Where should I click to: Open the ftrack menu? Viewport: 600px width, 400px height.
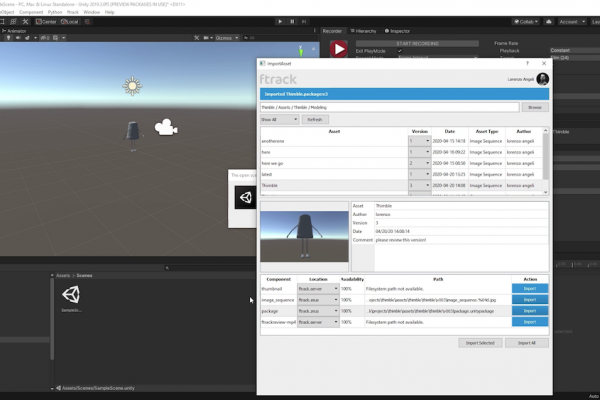[73, 12]
